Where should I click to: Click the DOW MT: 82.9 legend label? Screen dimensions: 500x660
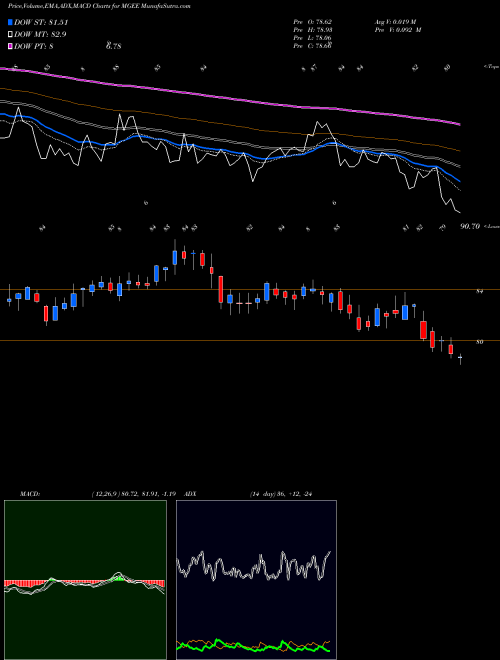[x=40, y=34]
